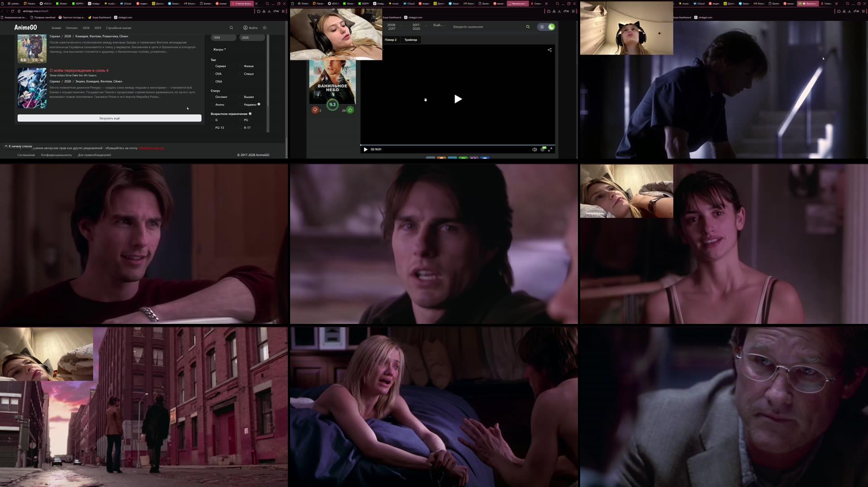Check the Вышел status checkbox
868x487 pixels.
[241, 97]
